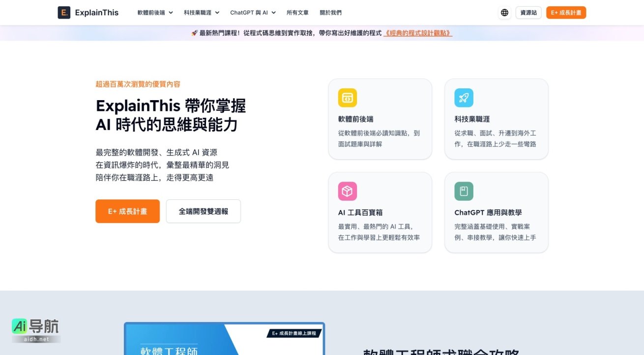Viewport: 644px width, 355px height.
Task: Click the green disk icon on ChatGPT 應用與教學
Action: coord(464,191)
